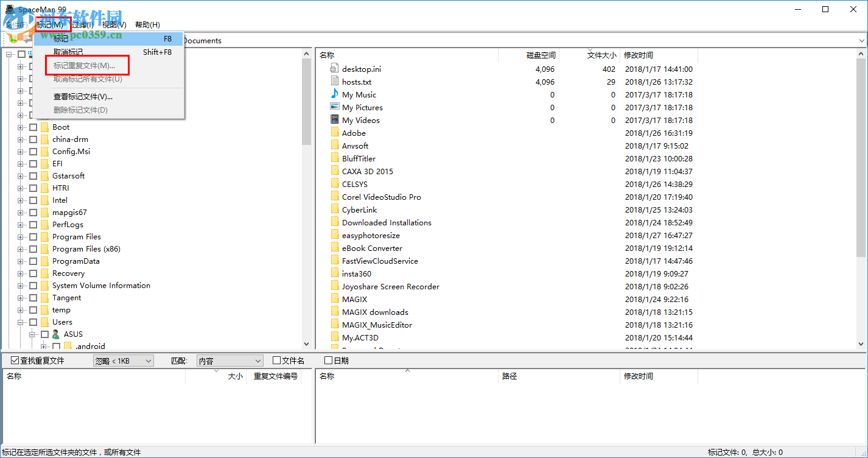Screen dimensions: 868x458
Task: Choose 查看标记文件(V)... menu entry
Action: pos(83,96)
